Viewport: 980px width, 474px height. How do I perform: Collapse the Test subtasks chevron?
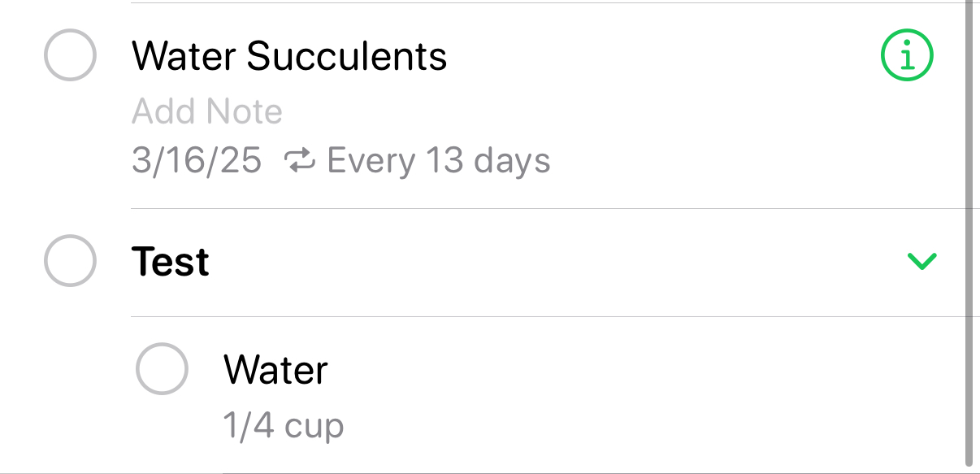tap(921, 261)
